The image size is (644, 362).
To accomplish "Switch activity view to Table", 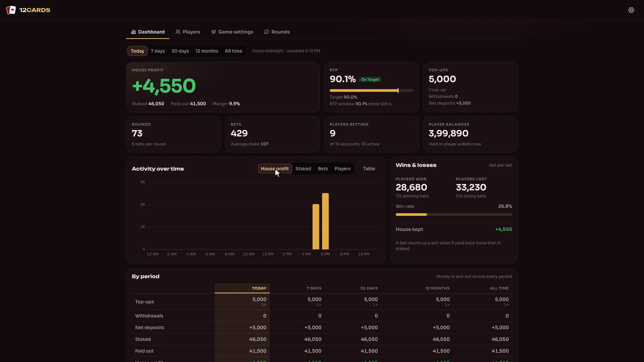I will (x=369, y=169).
